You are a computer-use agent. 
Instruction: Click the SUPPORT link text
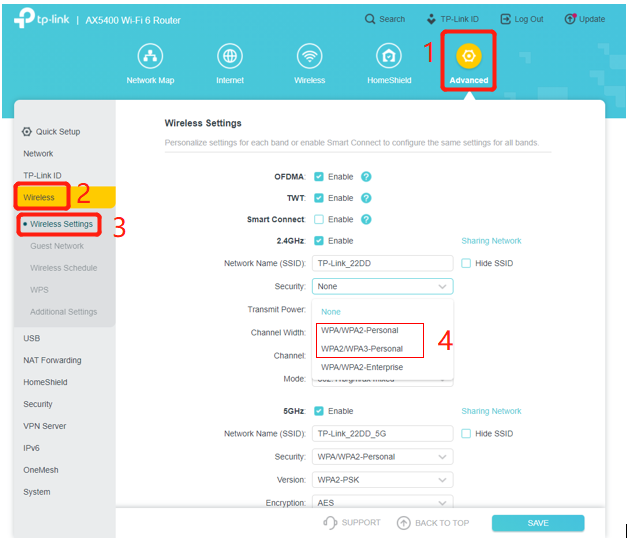[x=361, y=523]
